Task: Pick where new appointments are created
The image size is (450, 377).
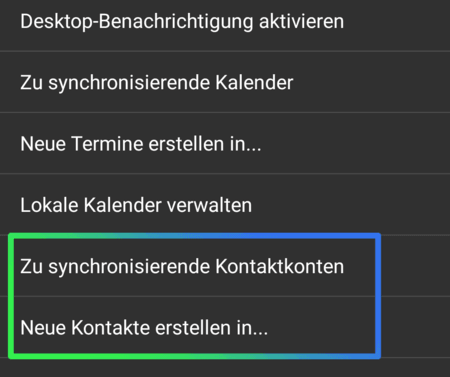Action: click(225, 143)
